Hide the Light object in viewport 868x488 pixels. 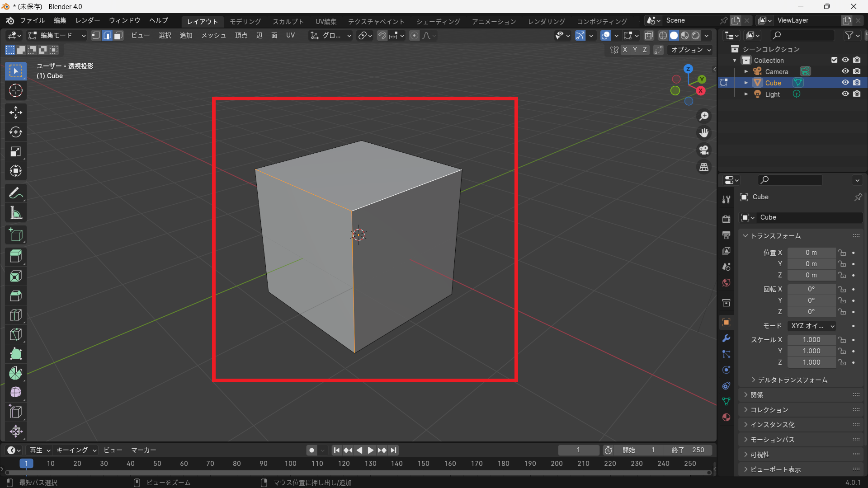[x=845, y=94]
